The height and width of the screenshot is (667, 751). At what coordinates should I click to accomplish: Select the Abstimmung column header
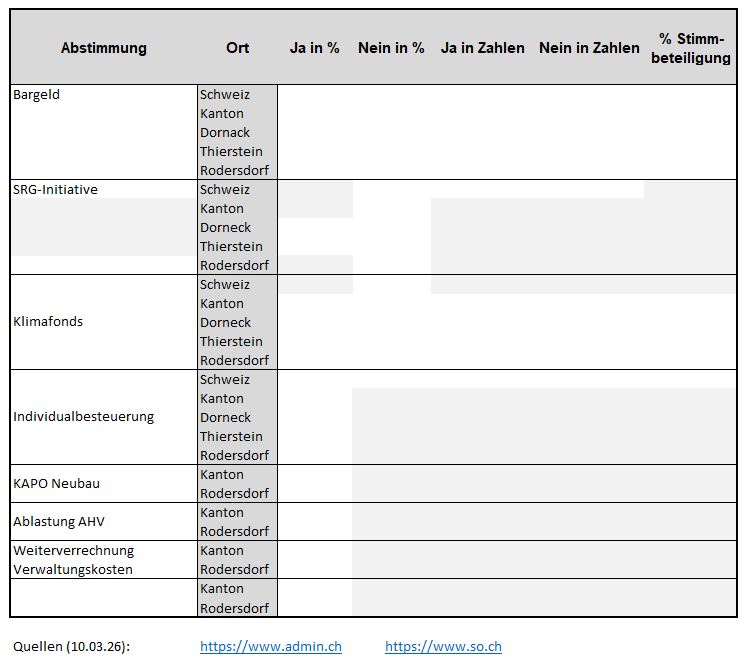tap(104, 48)
